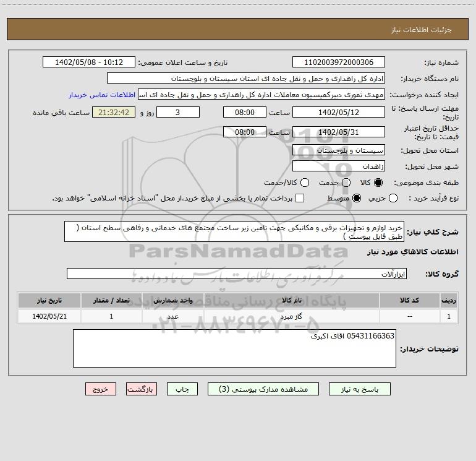Click the کد کالا column header

pos(410,300)
